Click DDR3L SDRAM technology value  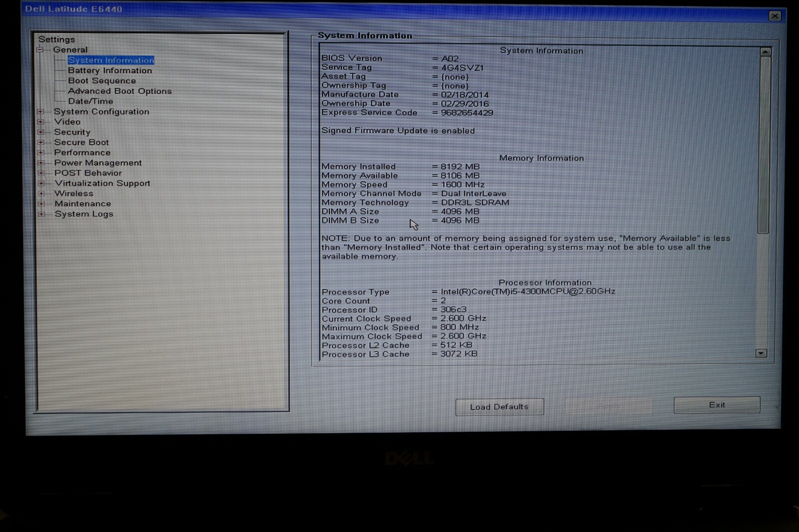click(x=475, y=203)
